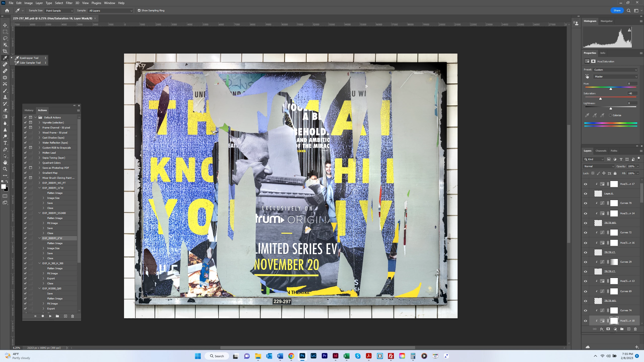Image resolution: width=644 pixels, height=362 pixels.
Task: Collapse the EXP_300DPI_6"W action set
Action: (39, 238)
